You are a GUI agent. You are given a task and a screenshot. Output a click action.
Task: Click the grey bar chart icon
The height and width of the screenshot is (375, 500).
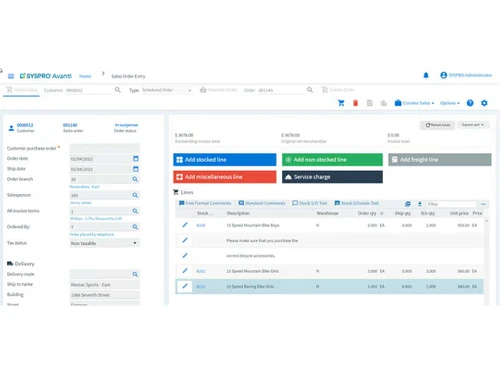tap(384, 103)
